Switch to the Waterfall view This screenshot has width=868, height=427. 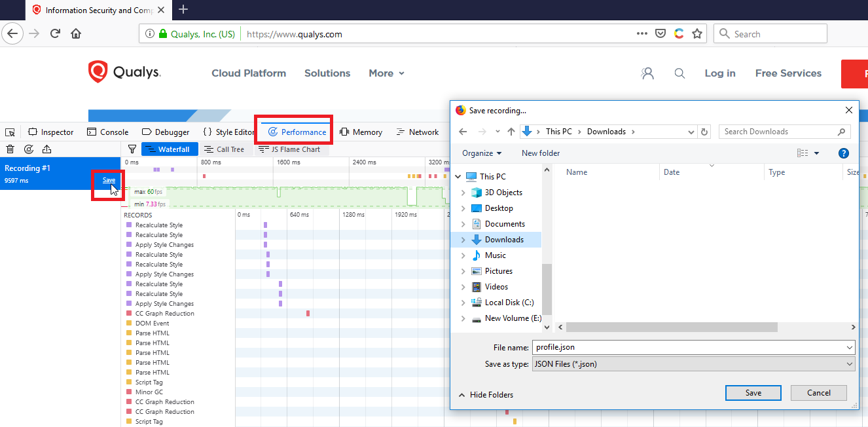pyautogui.click(x=169, y=149)
